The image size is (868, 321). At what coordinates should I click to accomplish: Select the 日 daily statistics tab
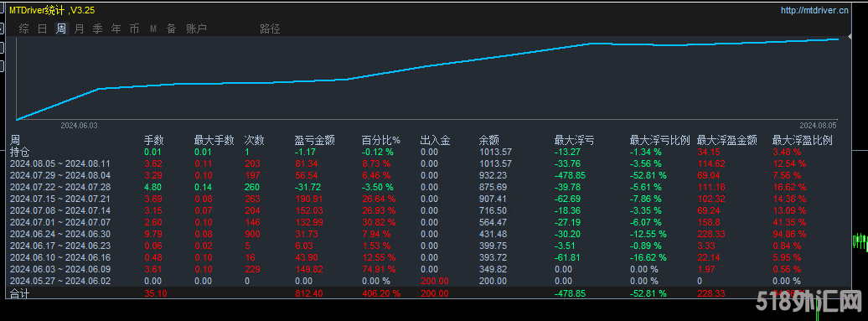(x=42, y=28)
